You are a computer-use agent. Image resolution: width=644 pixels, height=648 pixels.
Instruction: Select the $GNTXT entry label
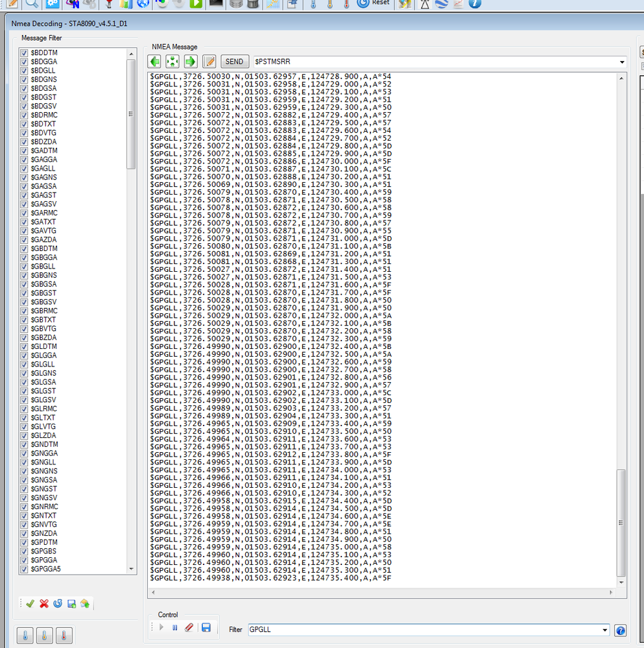pyautogui.click(x=43, y=516)
